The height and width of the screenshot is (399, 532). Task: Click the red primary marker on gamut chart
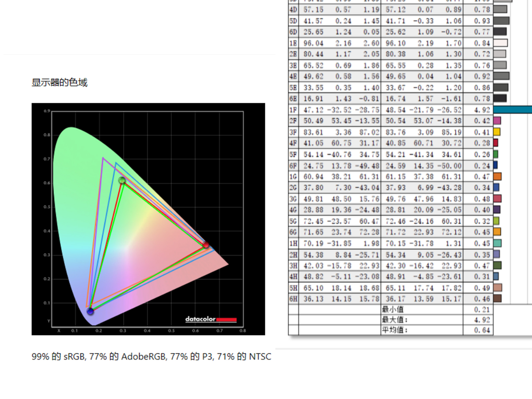(206, 245)
